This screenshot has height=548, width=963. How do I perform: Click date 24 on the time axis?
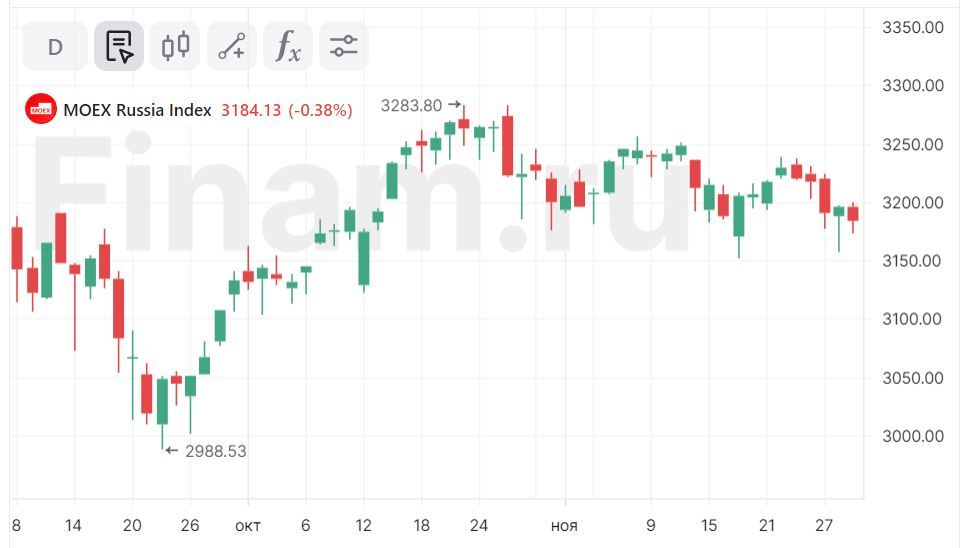(478, 525)
